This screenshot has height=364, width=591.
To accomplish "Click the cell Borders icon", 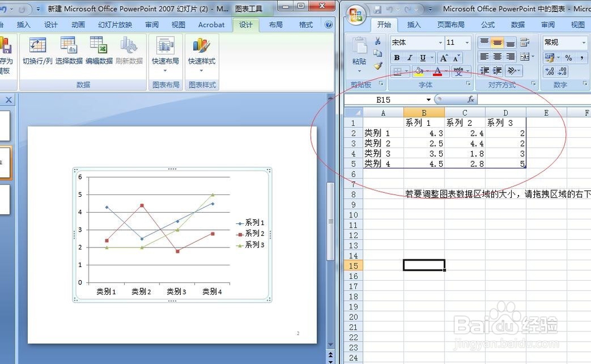I will (397, 71).
